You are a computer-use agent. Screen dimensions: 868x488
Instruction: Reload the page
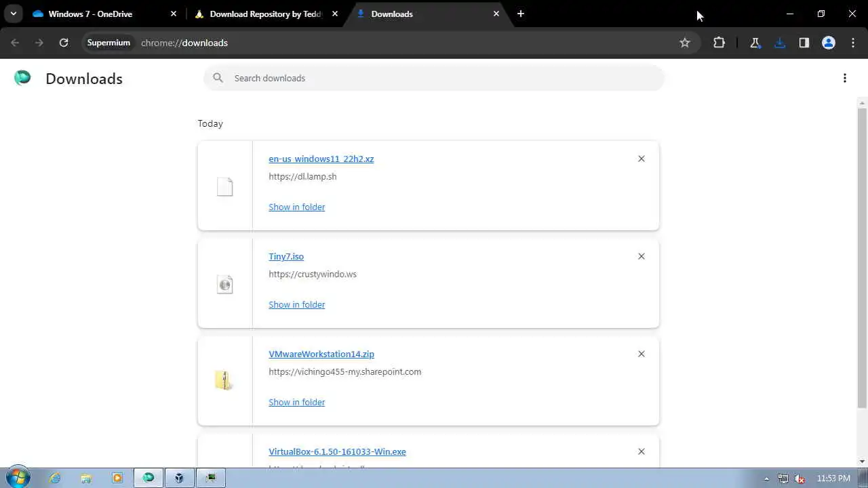tap(64, 43)
